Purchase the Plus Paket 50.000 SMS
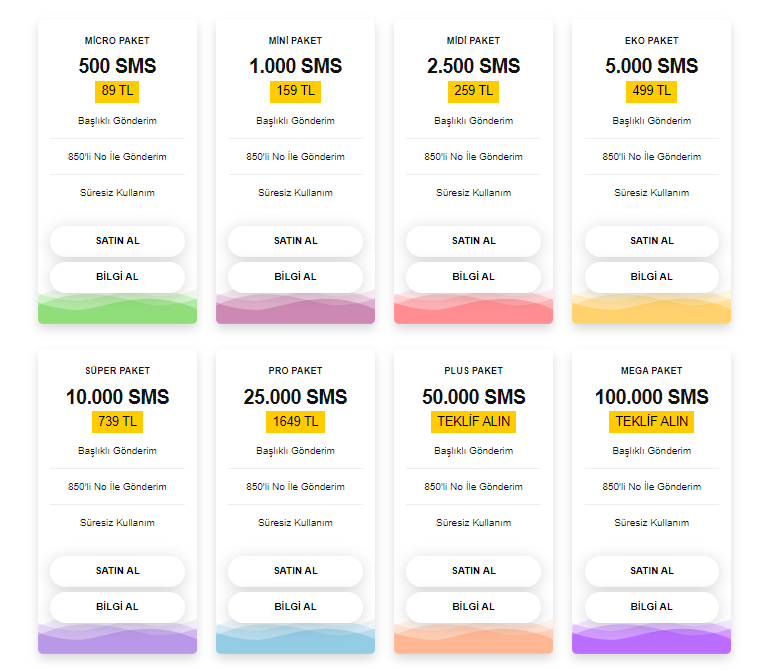Image resolution: width=765 pixels, height=670 pixels. pos(473,571)
